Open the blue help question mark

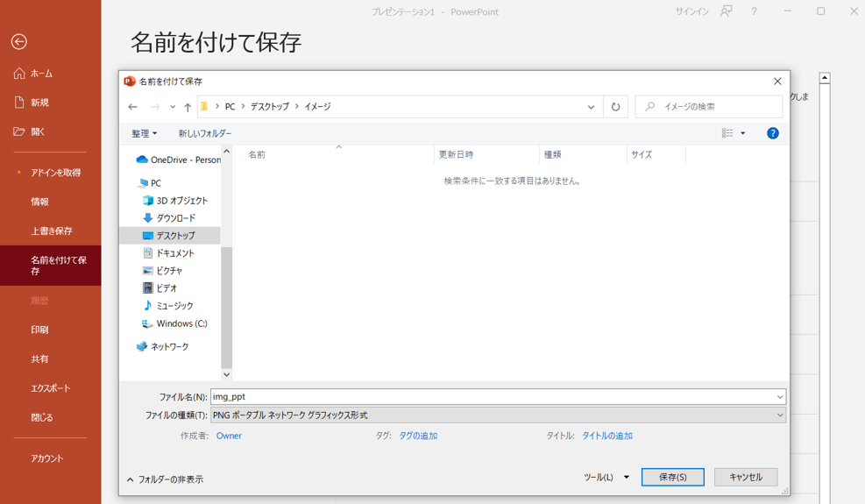(x=772, y=133)
